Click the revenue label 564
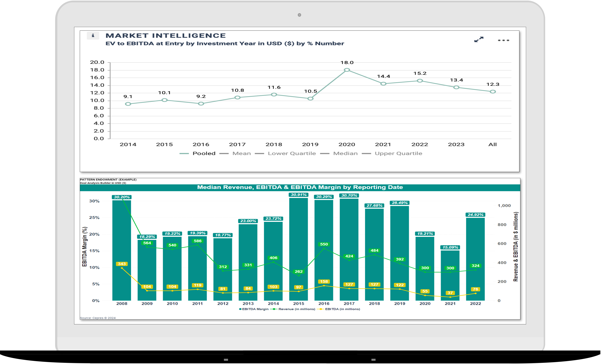Screen dimensions: 601x364 click(x=147, y=243)
